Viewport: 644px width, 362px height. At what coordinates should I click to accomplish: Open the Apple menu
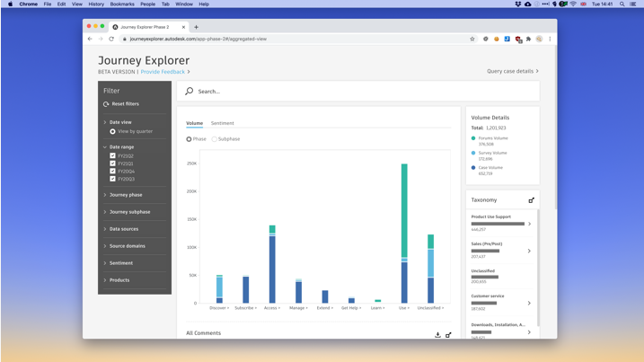click(10, 4)
